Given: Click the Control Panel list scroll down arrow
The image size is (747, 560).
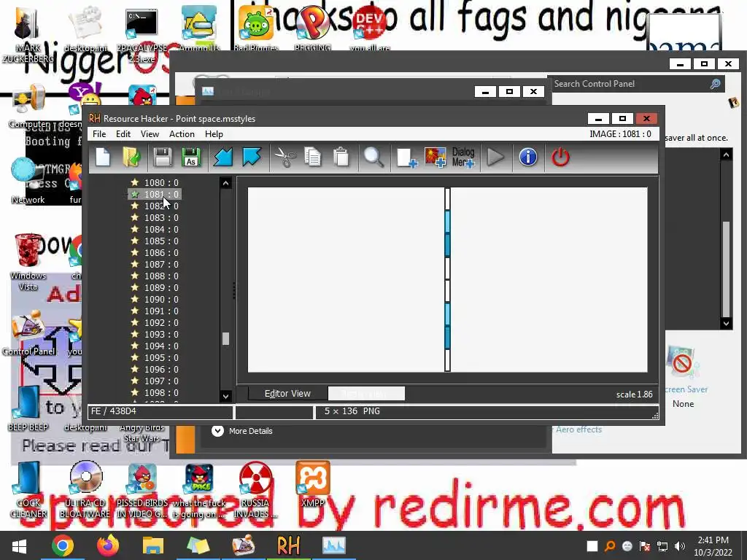Looking at the screenshot, I should click(726, 323).
